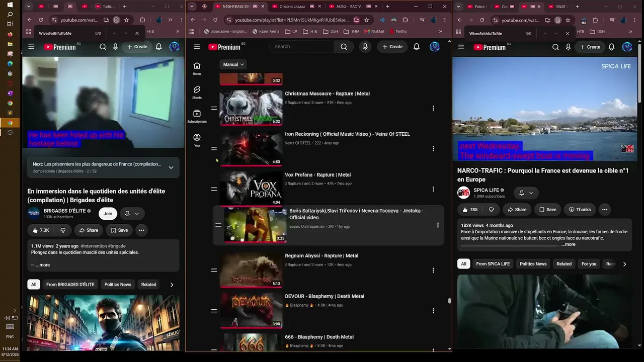The width and height of the screenshot is (644, 362).
Task: Open notifications bell in the left window
Action: coord(158,47)
